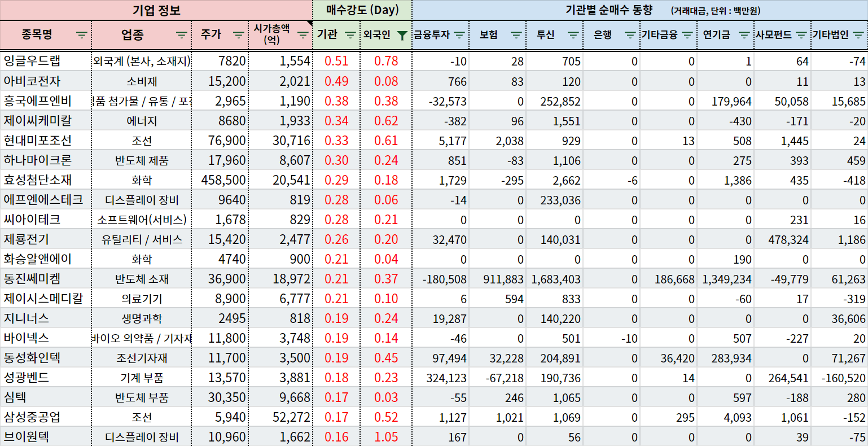This screenshot has width=868, height=446.
Task: Select the 심텍 stock name cell
Action: (46, 397)
